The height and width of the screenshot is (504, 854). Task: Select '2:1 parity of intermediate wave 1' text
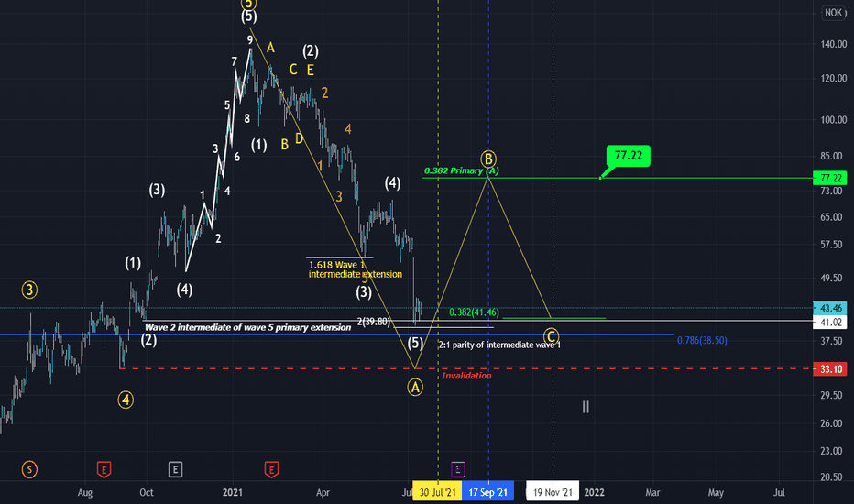tap(499, 345)
